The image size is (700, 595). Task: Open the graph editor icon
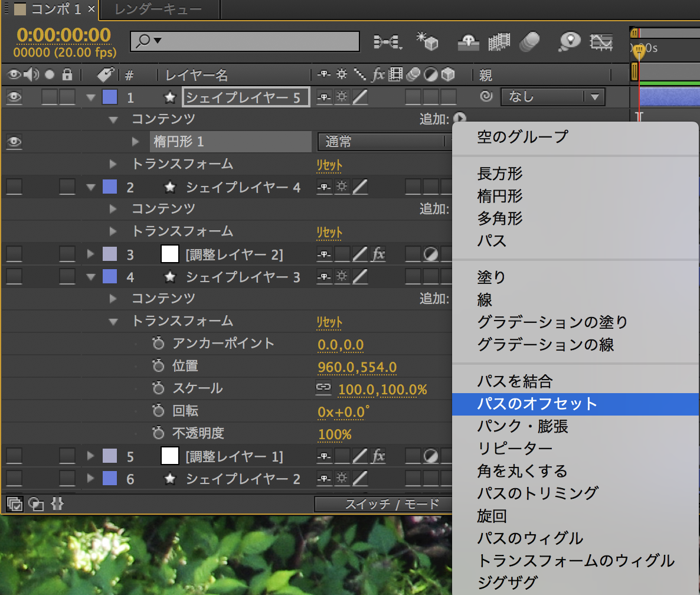(601, 42)
